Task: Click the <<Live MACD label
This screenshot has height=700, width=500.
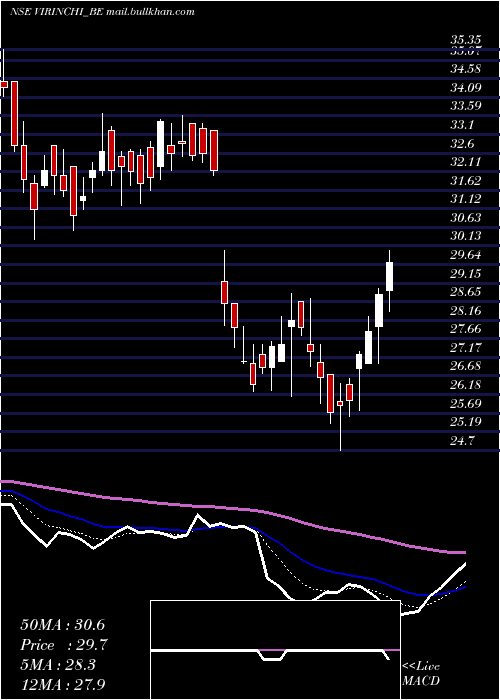Action: click(x=421, y=673)
